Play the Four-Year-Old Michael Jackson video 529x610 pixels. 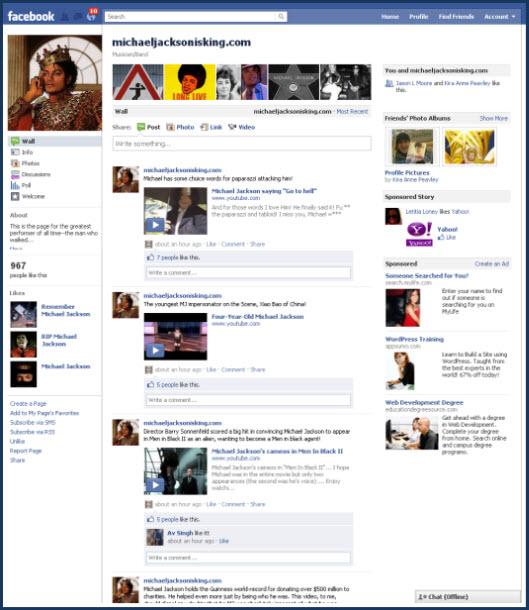point(175,337)
